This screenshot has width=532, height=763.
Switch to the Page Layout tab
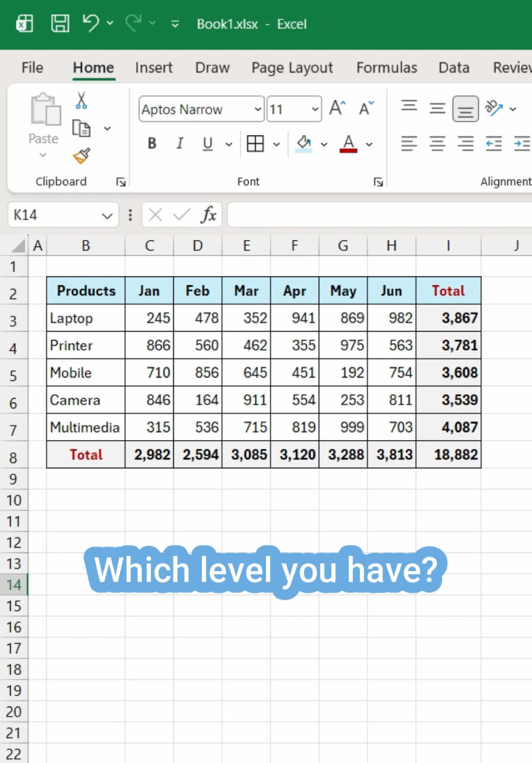pyautogui.click(x=292, y=68)
